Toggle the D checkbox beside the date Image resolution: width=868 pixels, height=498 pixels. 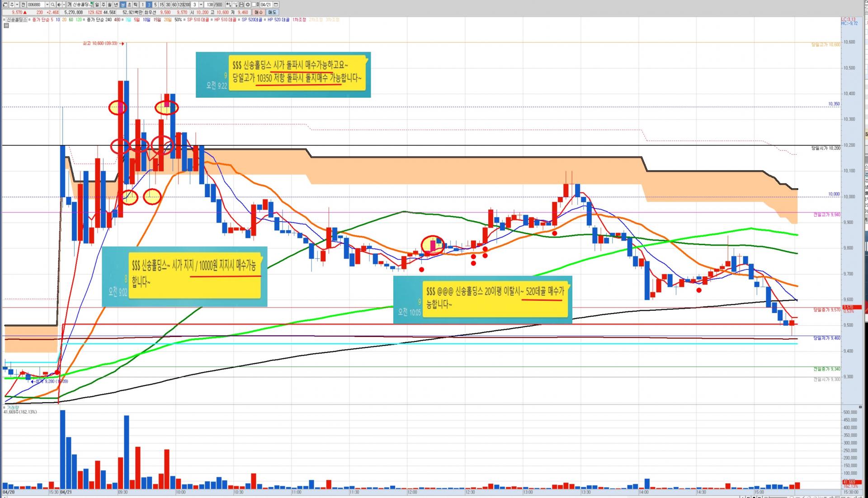tap(254, 5)
